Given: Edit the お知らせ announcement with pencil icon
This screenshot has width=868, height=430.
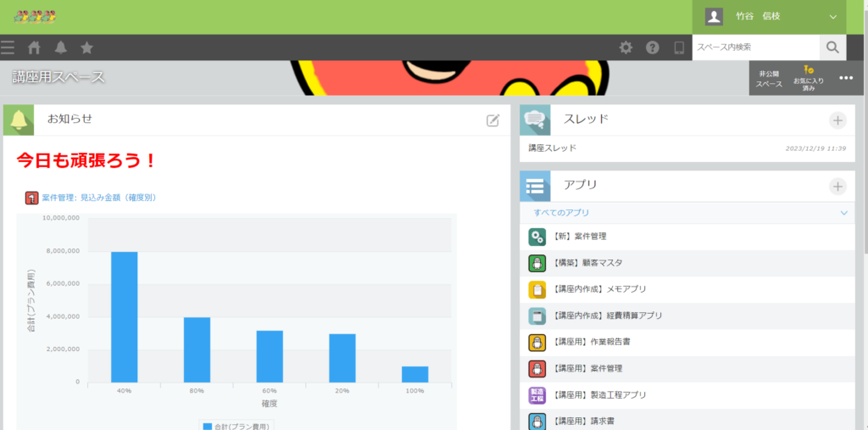Looking at the screenshot, I should point(492,120).
